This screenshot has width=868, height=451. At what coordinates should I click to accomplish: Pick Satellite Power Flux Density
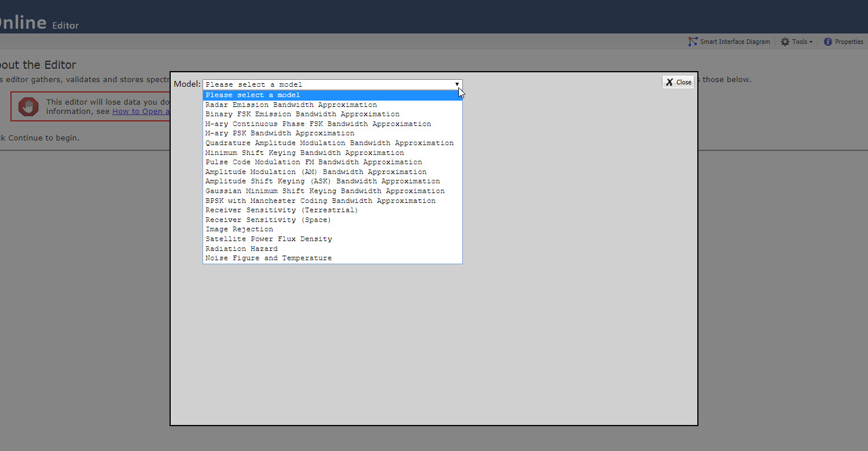tap(333, 239)
